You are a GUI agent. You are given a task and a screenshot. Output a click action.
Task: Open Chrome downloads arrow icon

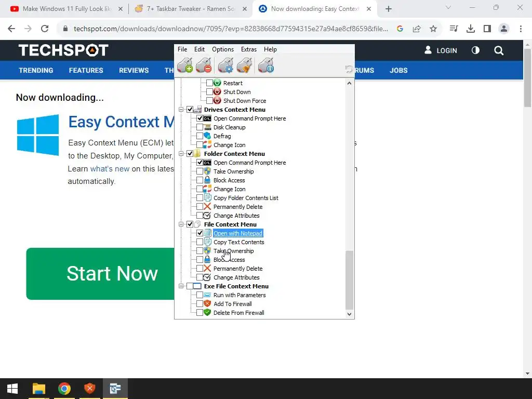tap(471, 29)
